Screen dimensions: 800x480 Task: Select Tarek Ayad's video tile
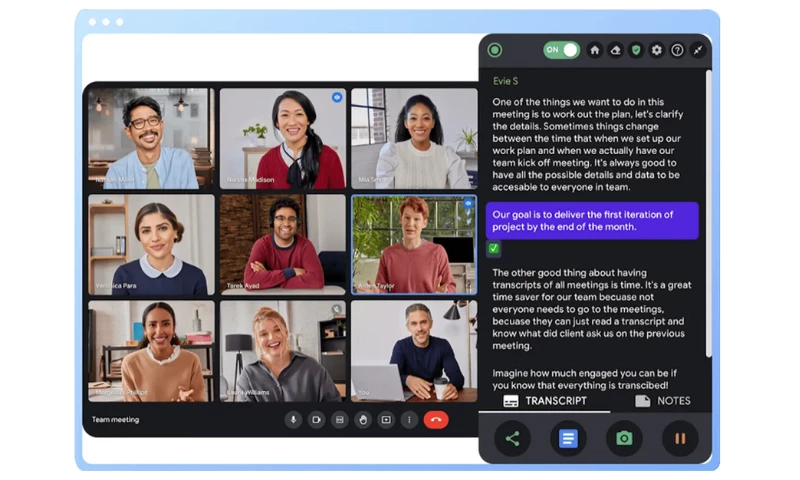283,245
